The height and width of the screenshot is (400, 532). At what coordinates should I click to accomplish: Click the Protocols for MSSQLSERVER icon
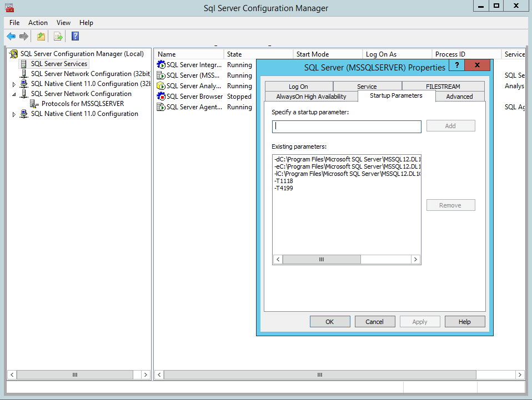[x=34, y=104]
